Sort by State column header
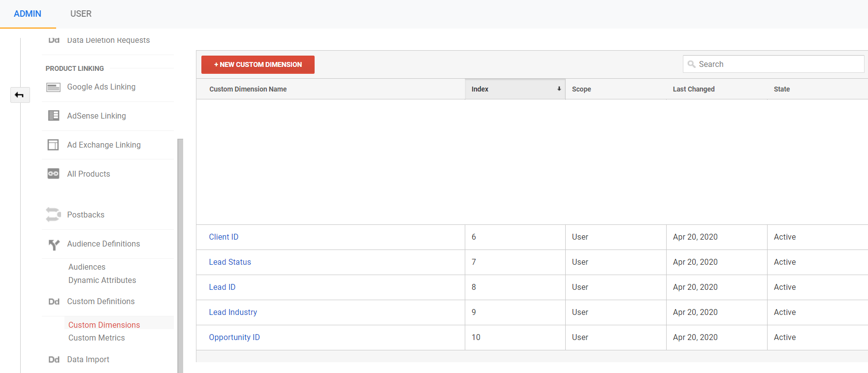 (x=782, y=89)
